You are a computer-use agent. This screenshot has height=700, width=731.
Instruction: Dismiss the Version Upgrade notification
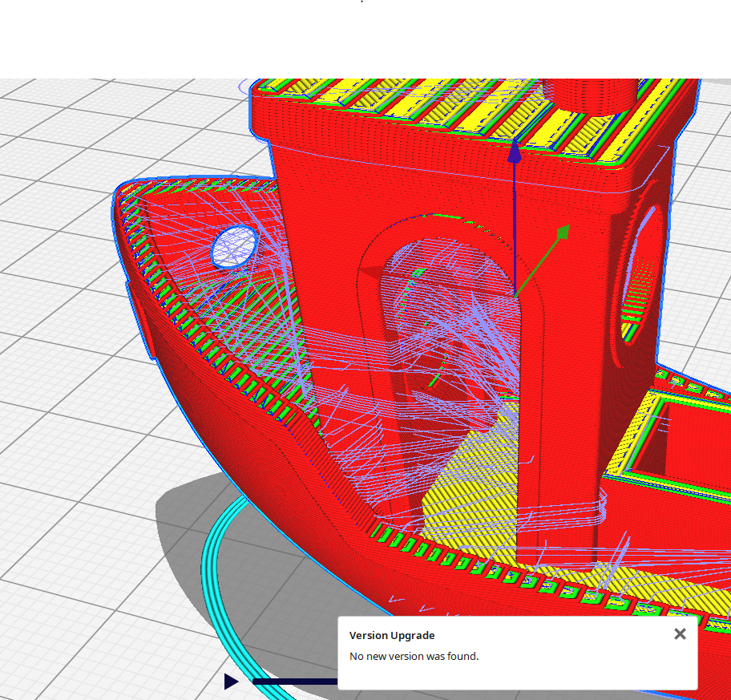point(680,634)
